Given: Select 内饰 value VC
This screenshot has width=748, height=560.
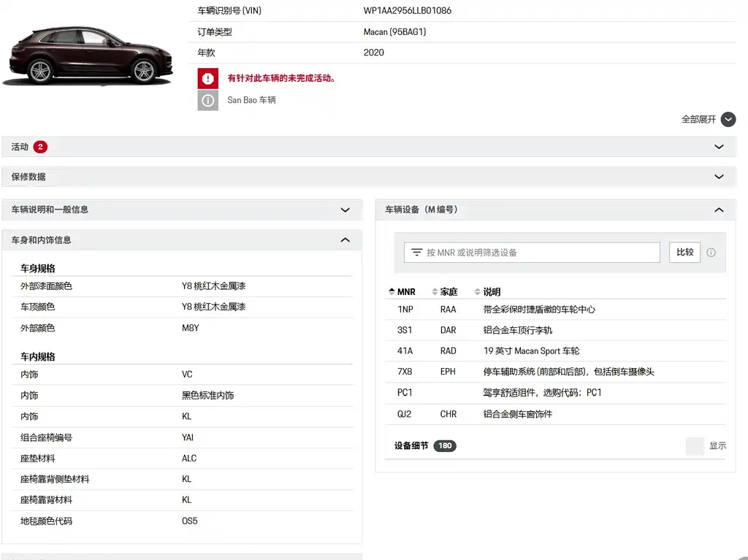Looking at the screenshot, I should (x=187, y=375).
